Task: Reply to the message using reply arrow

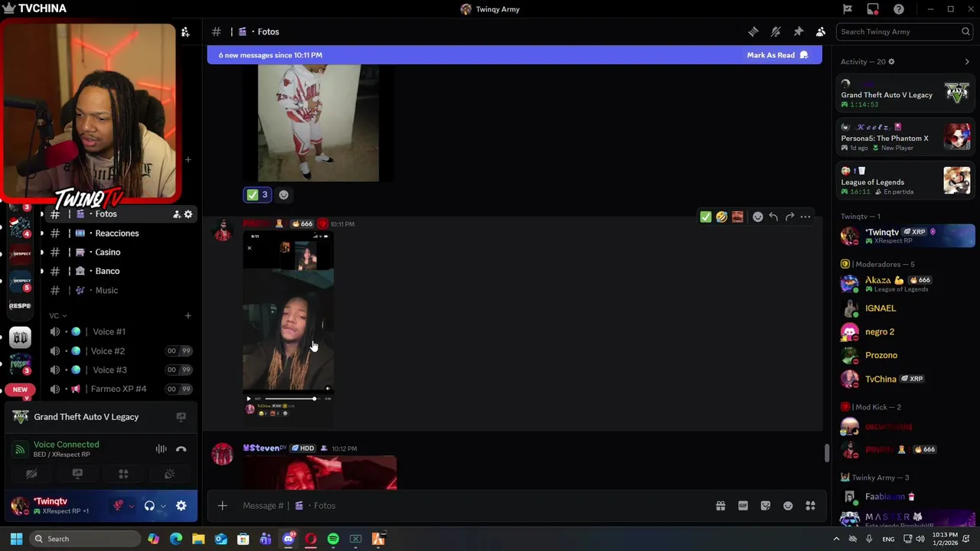Action: 773,217
